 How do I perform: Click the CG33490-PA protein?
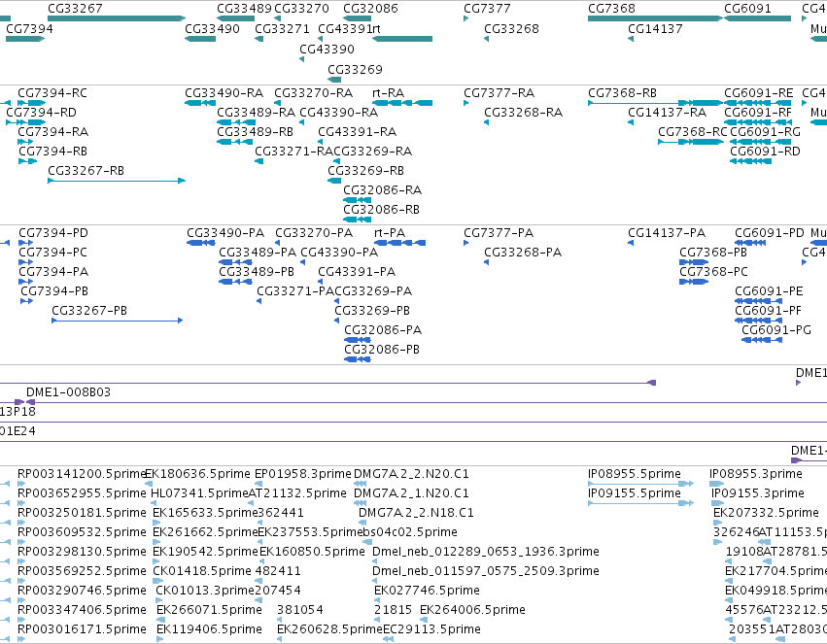201,243
